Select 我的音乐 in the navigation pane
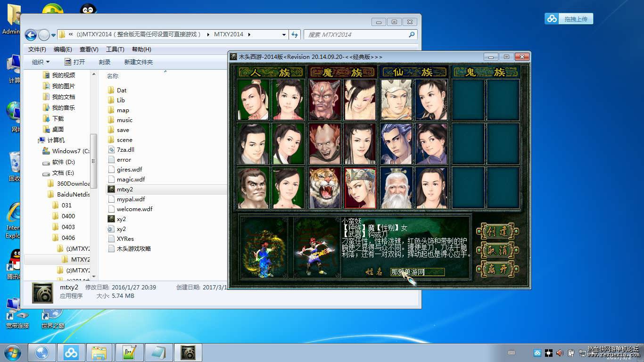This screenshot has width=644, height=362. (59, 107)
